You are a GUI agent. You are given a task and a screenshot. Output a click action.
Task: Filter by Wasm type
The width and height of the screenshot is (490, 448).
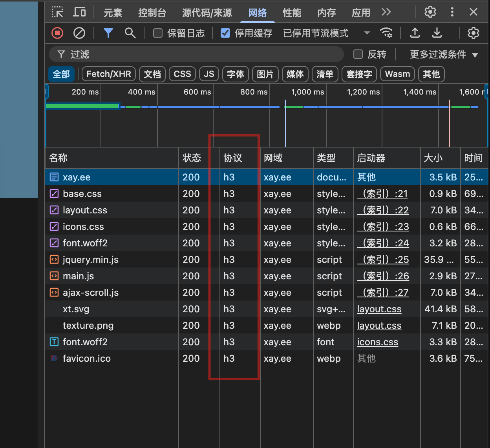[398, 74]
